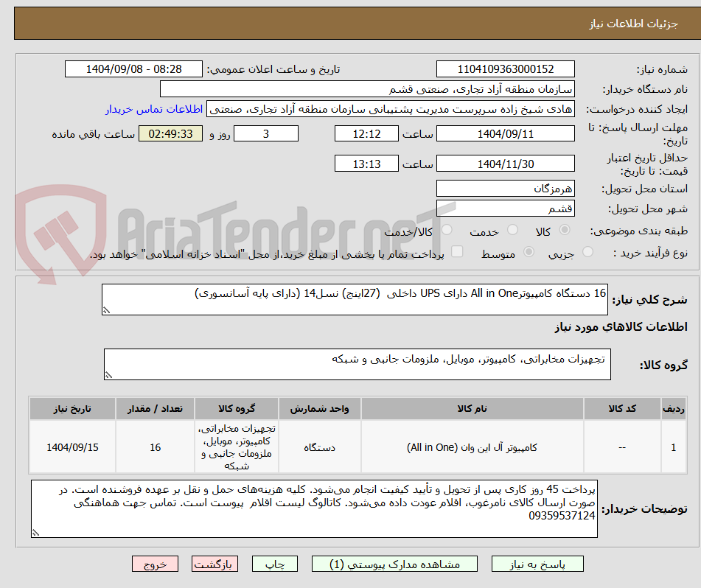
Task: Click the تعداد / مقدار column header
Action: click(x=155, y=409)
